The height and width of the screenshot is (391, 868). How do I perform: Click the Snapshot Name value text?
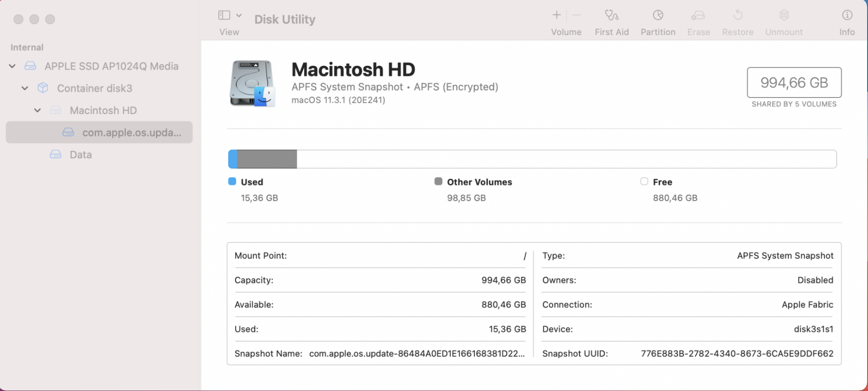(417, 354)
